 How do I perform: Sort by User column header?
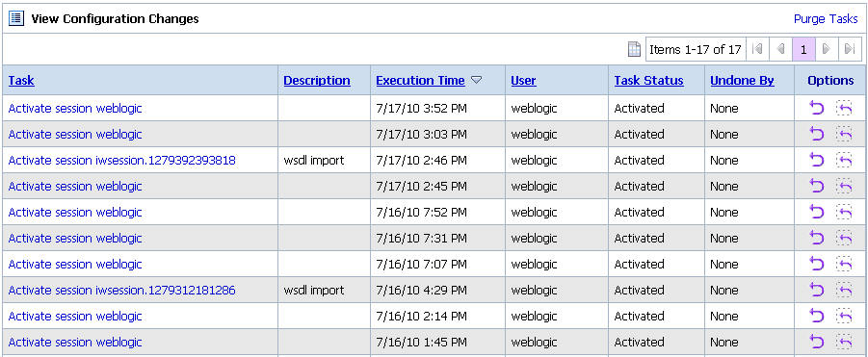point(523,81)
